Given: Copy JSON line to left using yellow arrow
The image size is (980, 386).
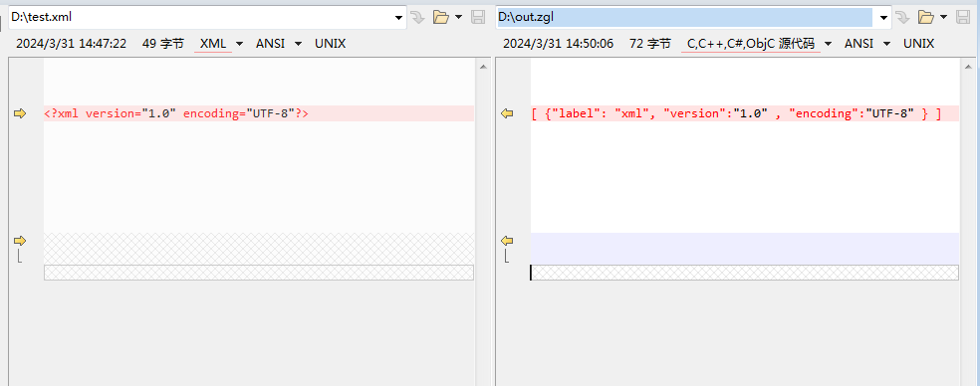Looking at the screenshot, I should pyautogui.click(x=507, y=113).
